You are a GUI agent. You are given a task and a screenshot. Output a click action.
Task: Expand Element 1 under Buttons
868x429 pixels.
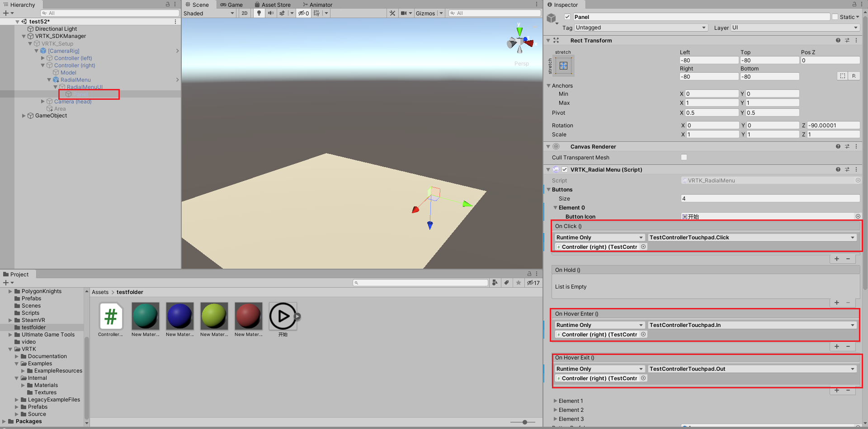(x=556, y=401)
